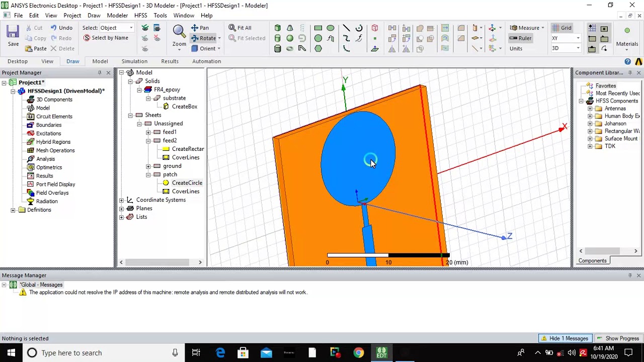Toggle auto-hide pin on Component Libraries panel
Viewport: 644px width, 362px height.
tap(630, 73)
